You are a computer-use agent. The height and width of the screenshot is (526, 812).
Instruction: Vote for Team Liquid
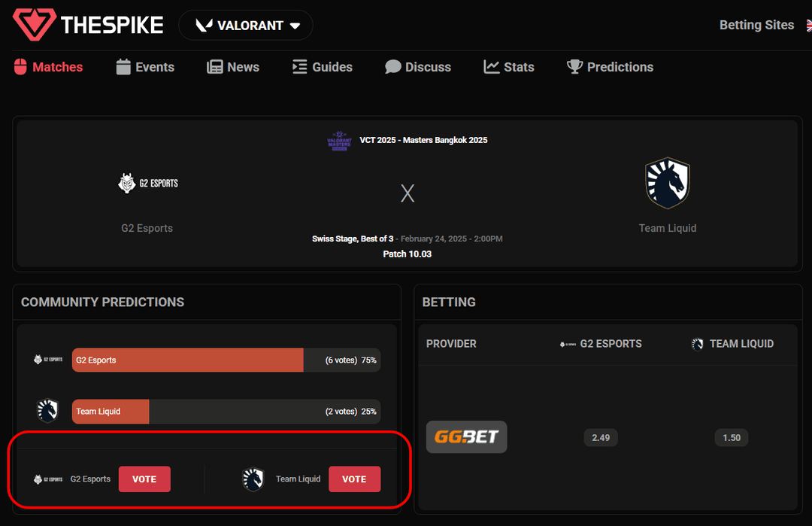click(x=354, y=479)
